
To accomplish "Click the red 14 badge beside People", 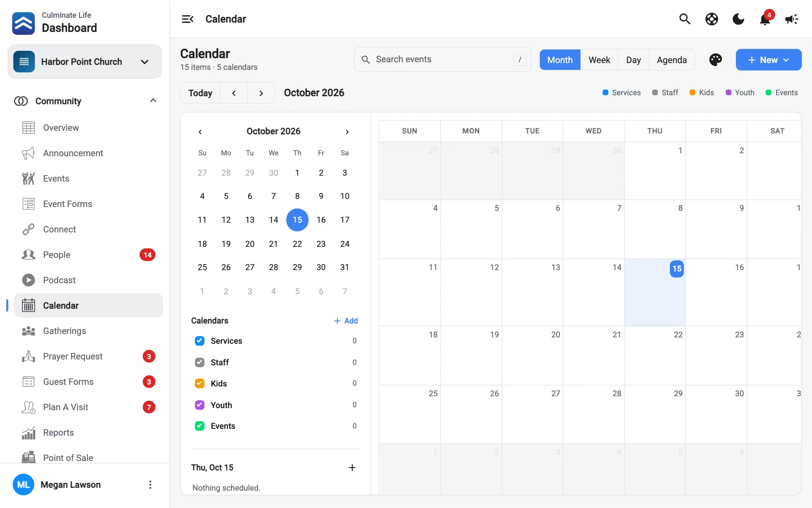I will 147,255.
